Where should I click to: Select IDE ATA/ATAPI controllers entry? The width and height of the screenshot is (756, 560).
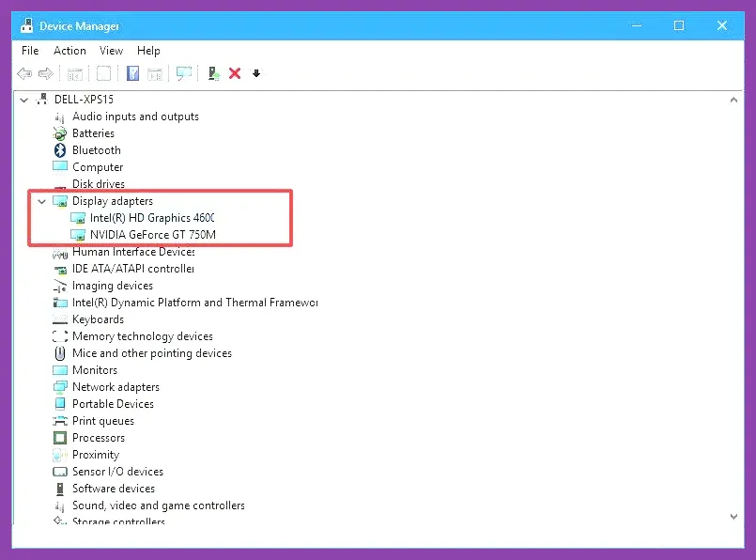(133, 269)
